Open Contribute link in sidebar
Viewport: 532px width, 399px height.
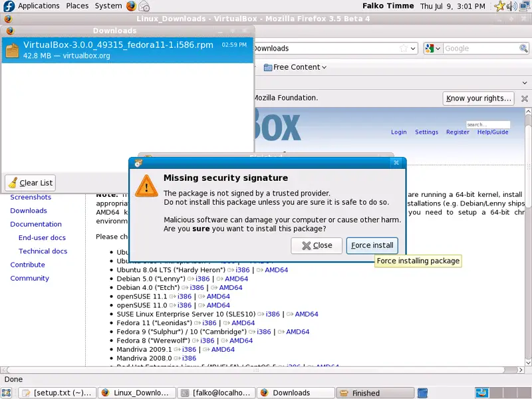[27, 265]
